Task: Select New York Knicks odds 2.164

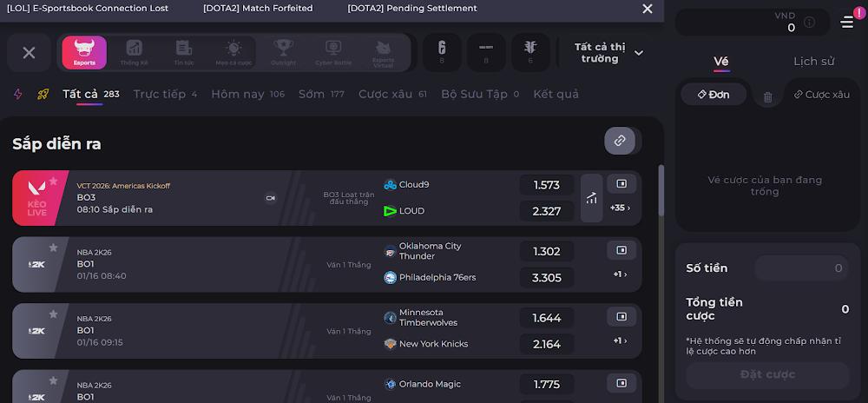Action: (546, 344)
